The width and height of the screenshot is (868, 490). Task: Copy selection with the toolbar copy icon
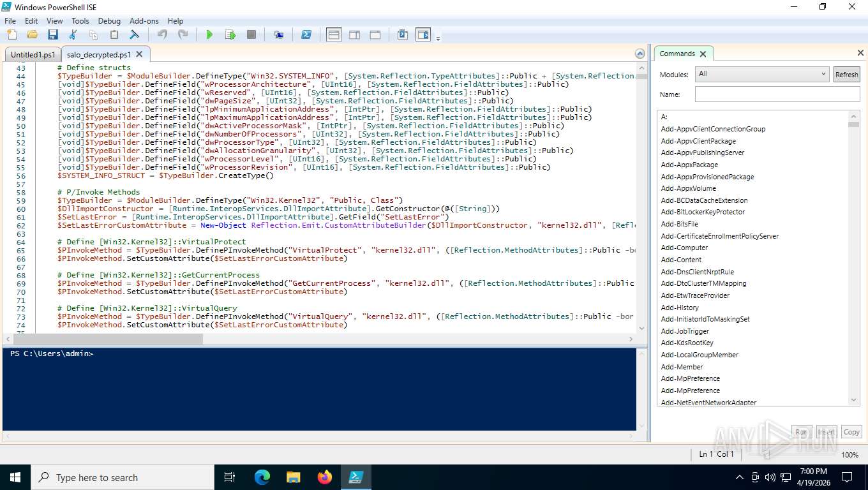click(x=93, y=34)
